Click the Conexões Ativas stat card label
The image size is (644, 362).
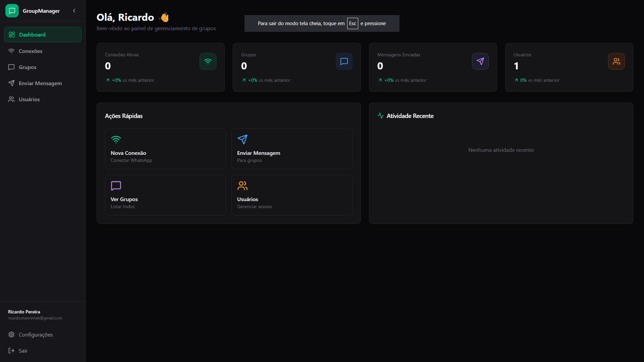click(122, 55)
